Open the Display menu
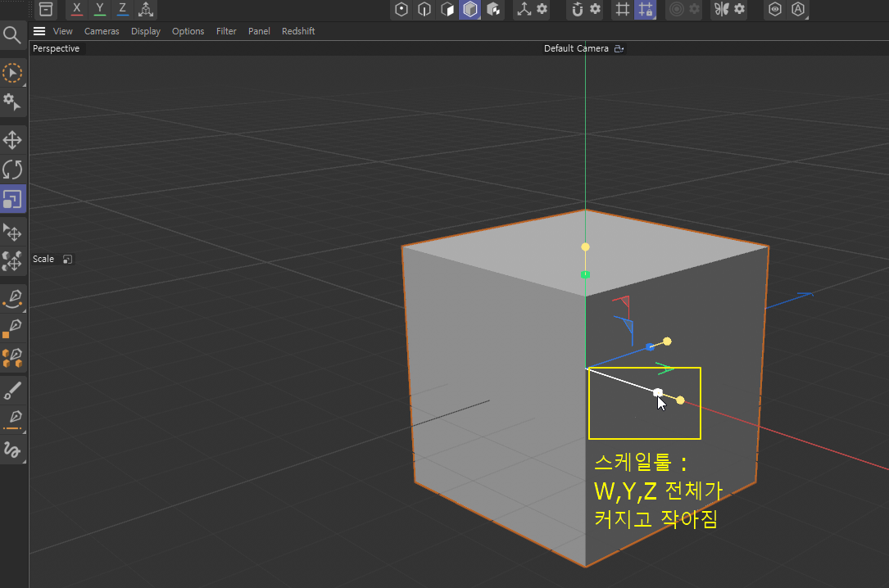Image resolution: width=889 pixels, height=588 pixels. click(x=146, y=31)
